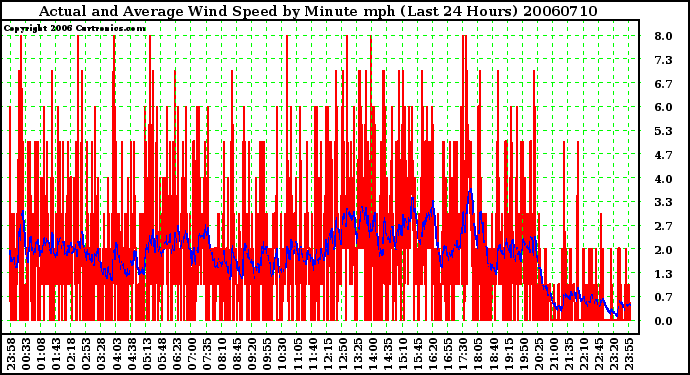Click the 04:03 time label
690x375 pixels.
pyautogui.click(x=116, y=354)
